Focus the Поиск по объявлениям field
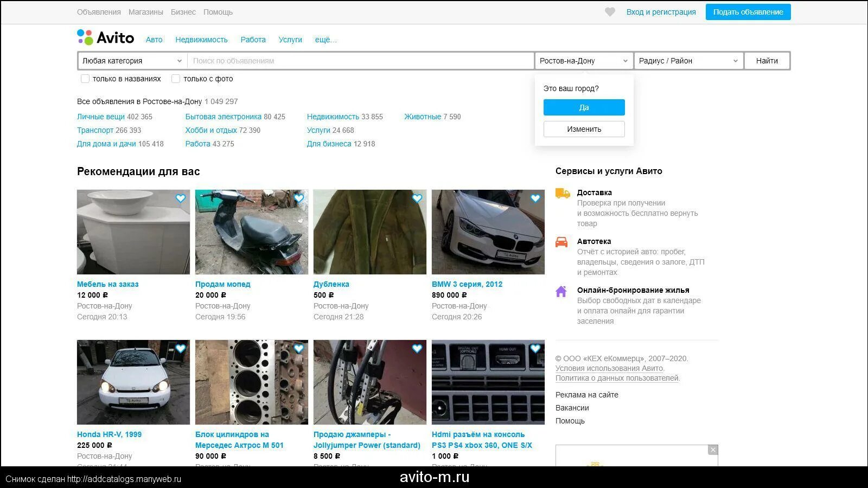868x488 pixels. pyautogui.click(x=361, y=61)
